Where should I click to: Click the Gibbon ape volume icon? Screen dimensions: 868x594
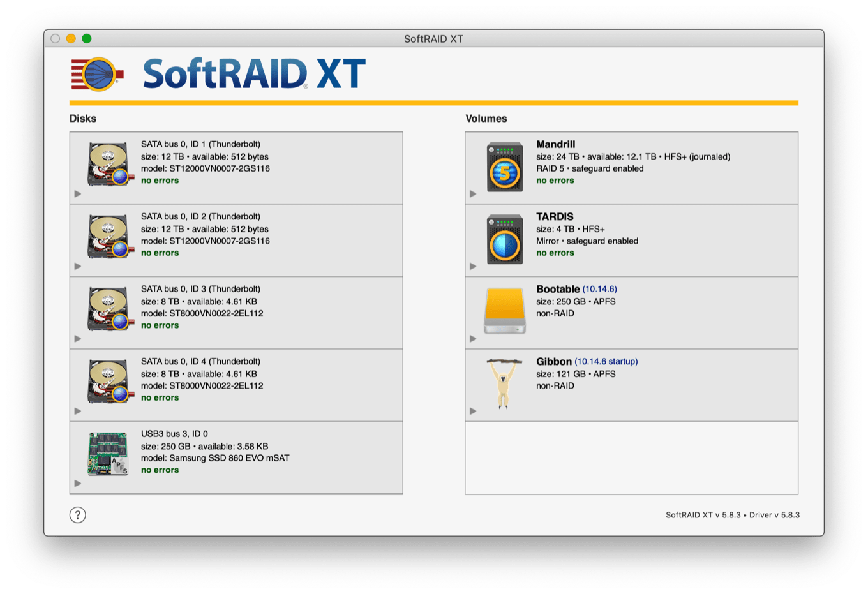pos(504,383)
